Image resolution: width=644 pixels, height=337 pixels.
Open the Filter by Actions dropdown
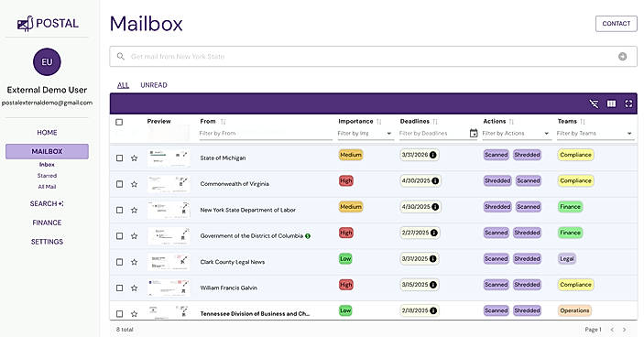coord(517,134)
